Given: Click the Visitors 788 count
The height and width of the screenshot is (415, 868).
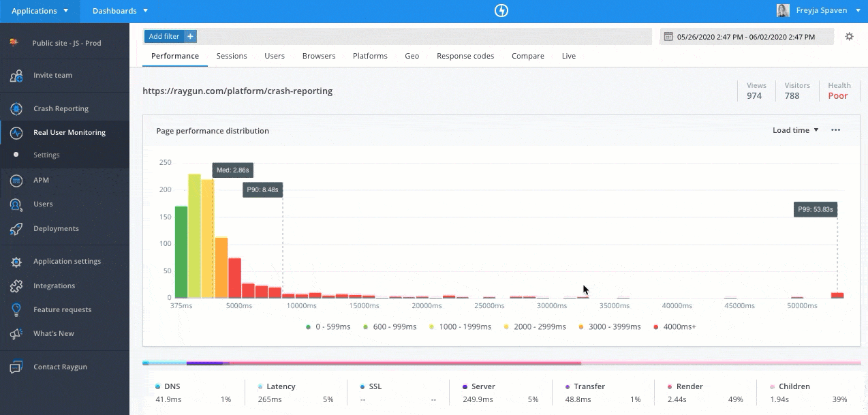Looking at the screenshot, I should [792, 96].
